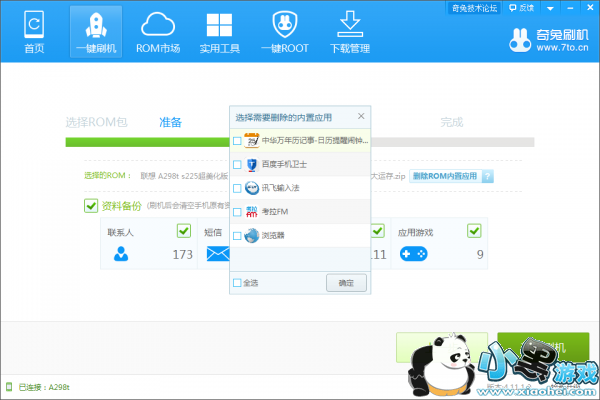Toggle the 全选 select-all checkbox

tap(237, 283)
